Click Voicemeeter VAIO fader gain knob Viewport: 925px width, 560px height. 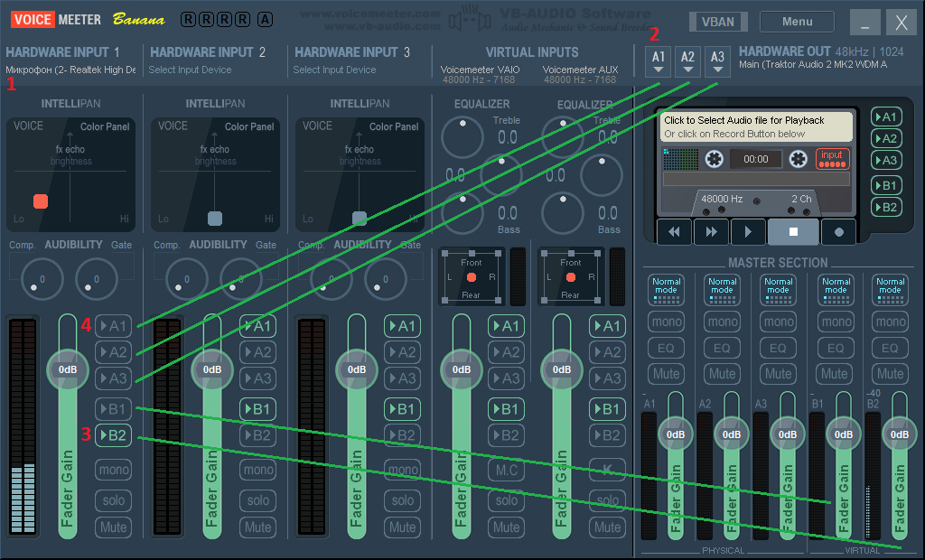[462, 369]
